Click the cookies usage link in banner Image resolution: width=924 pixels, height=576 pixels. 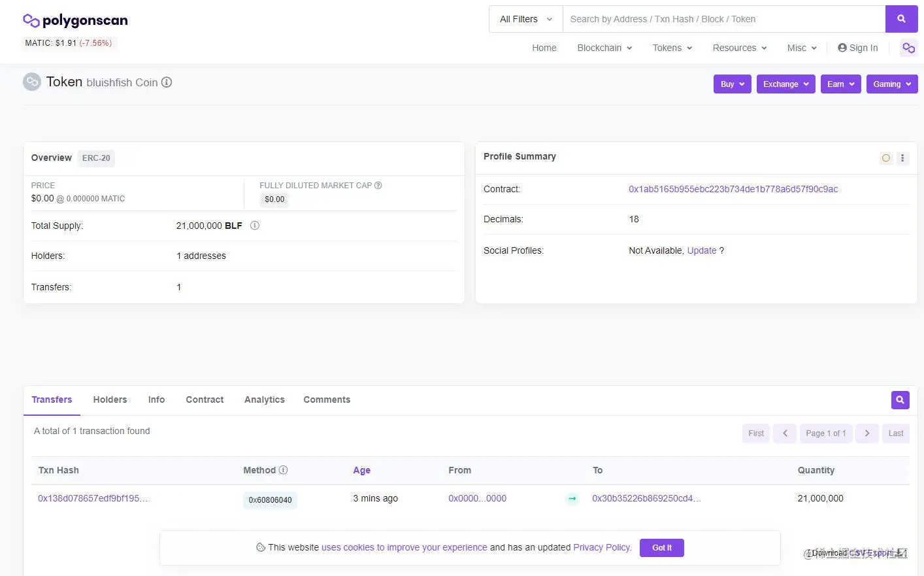404,547
